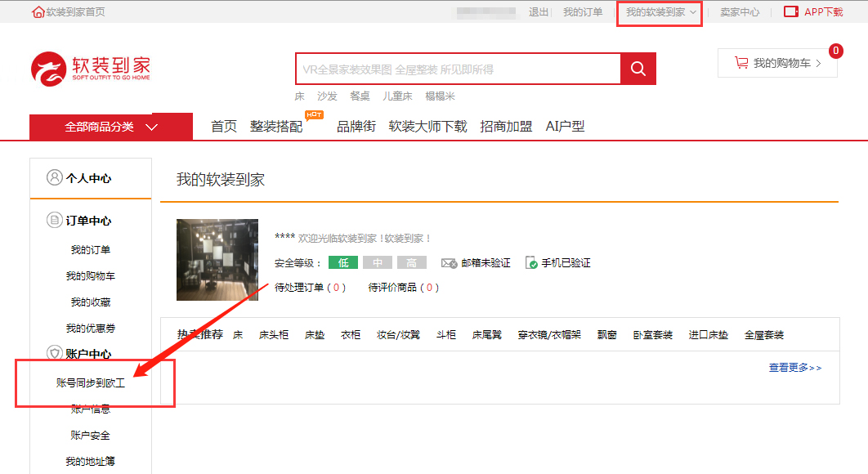The height and width of the screenshot is (474, 868).
Task: Open 订单中心 section
Action: (x=88, y=221)
